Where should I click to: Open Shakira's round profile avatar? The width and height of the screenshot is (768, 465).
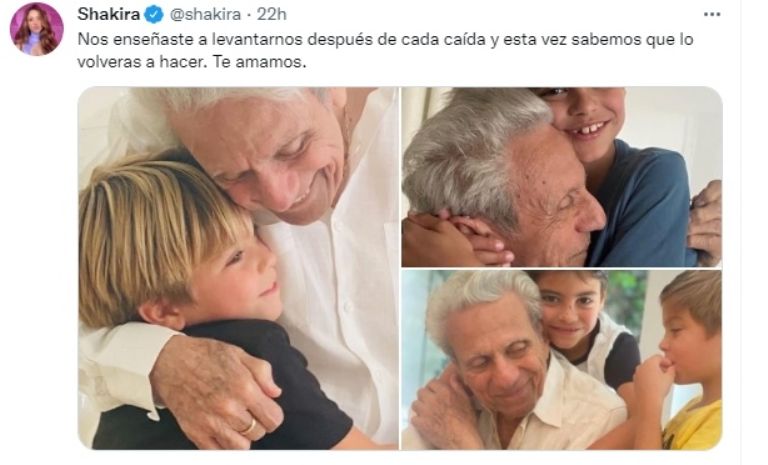pyautogui.click(x=37, y=29)
